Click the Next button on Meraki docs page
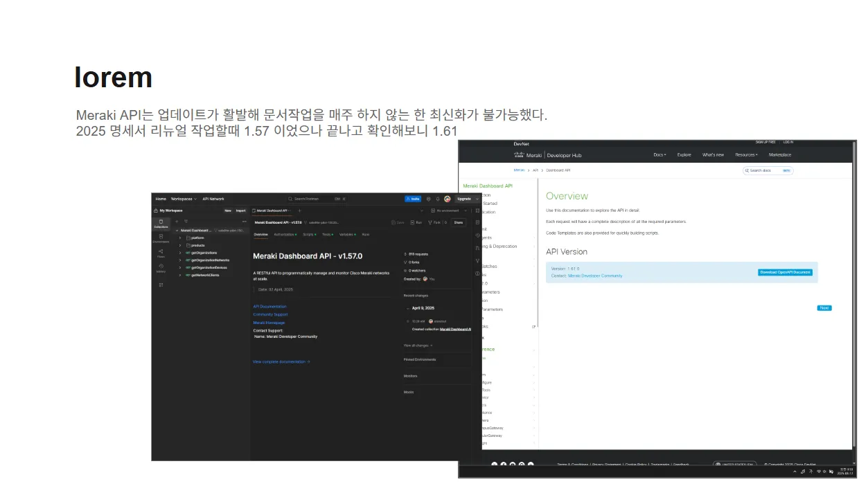This screenshot has height=484, width=868. (824, 308)
